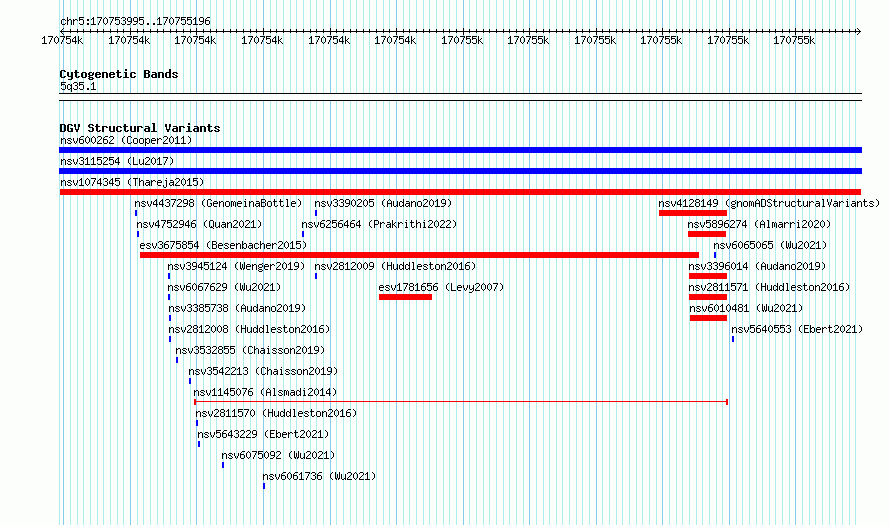
Task: Click nsv4752946 (Quan2021) label
Action: pyautogui.click(x=199, y=224)
